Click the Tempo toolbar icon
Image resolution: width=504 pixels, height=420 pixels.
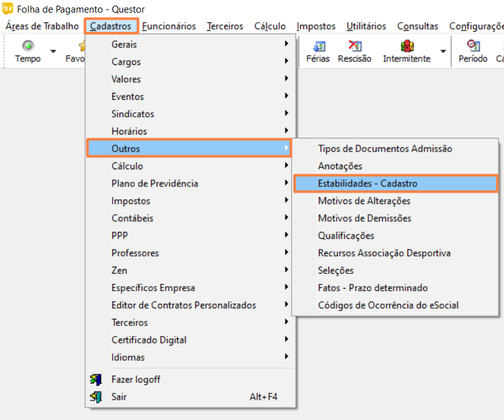click(x=28, y=46)
